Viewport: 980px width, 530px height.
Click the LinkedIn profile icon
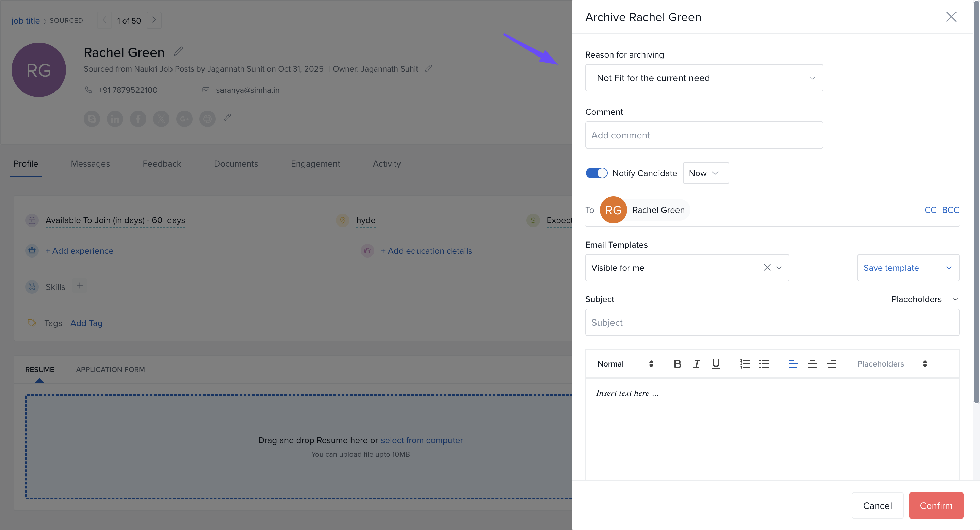coord(115,119)
